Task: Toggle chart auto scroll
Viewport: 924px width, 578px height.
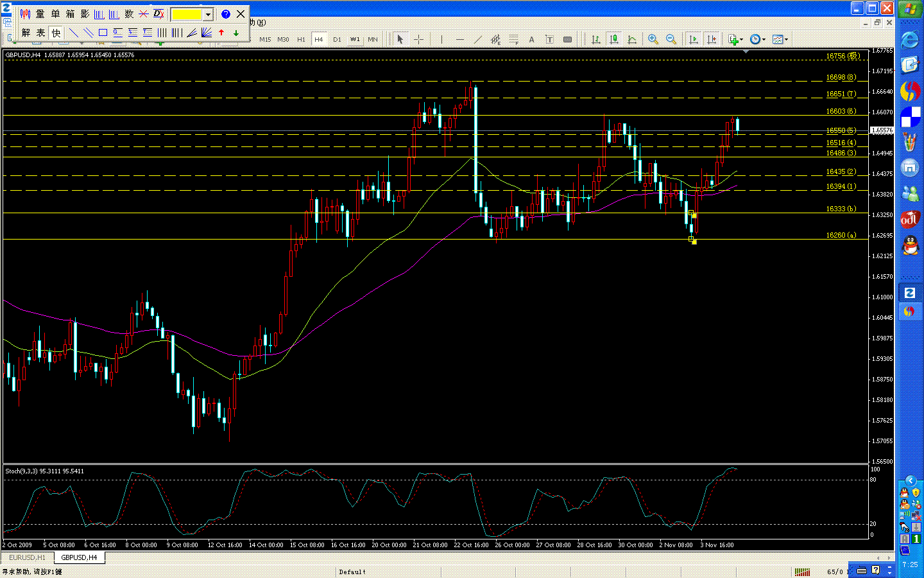Action: point(694,39)
